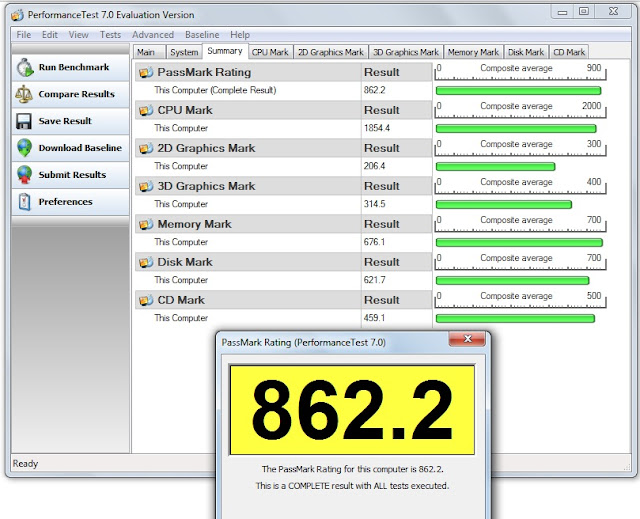The image size is (640, 519).
Task: Open the Baseline menu
Action: 202,35
